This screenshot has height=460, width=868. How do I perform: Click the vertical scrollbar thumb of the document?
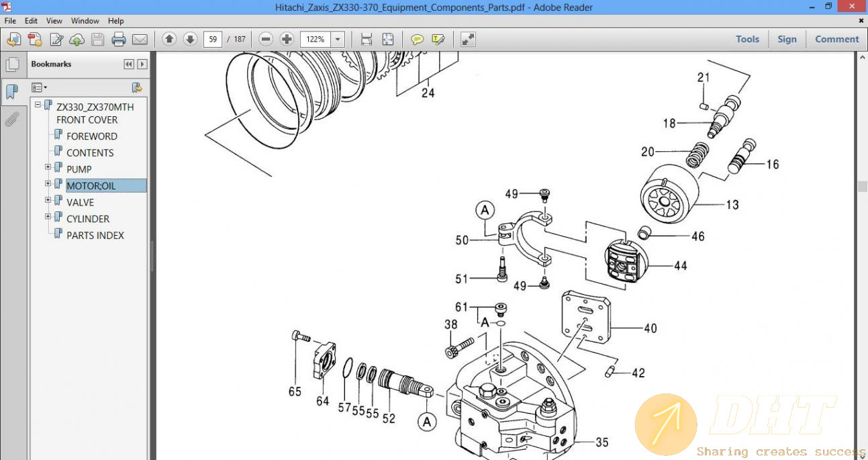click(862, 186)
